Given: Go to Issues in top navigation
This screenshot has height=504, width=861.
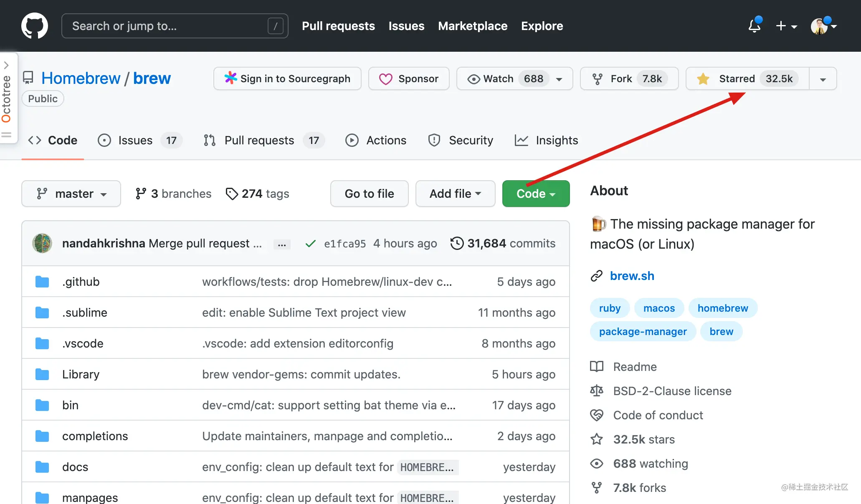Looking at the screenshot, I should click(406, 26).
